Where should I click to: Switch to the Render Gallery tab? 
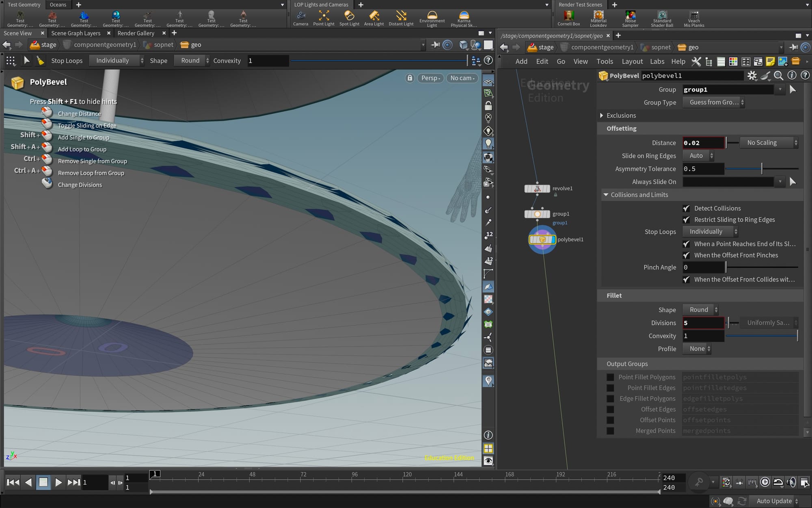point(136,33)
